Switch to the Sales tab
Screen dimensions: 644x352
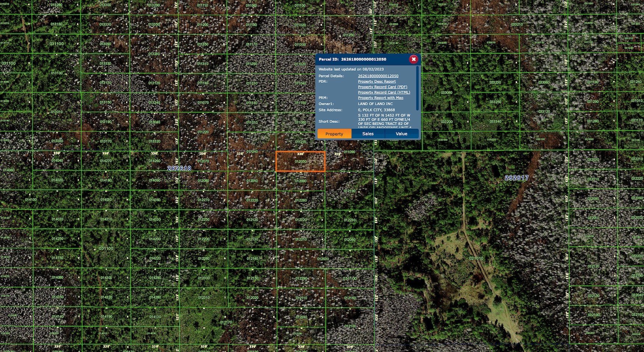pos(368,134)
